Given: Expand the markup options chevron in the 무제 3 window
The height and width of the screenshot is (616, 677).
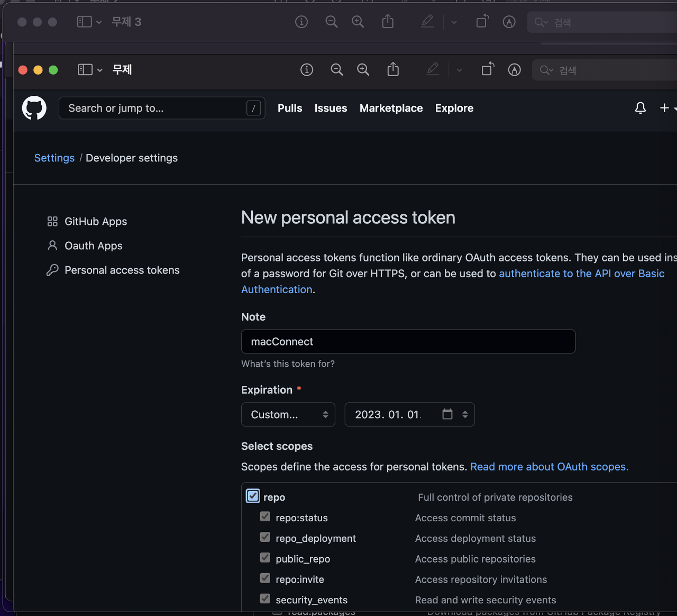Looking at the screenshot, I should click(x=454, y=22).
